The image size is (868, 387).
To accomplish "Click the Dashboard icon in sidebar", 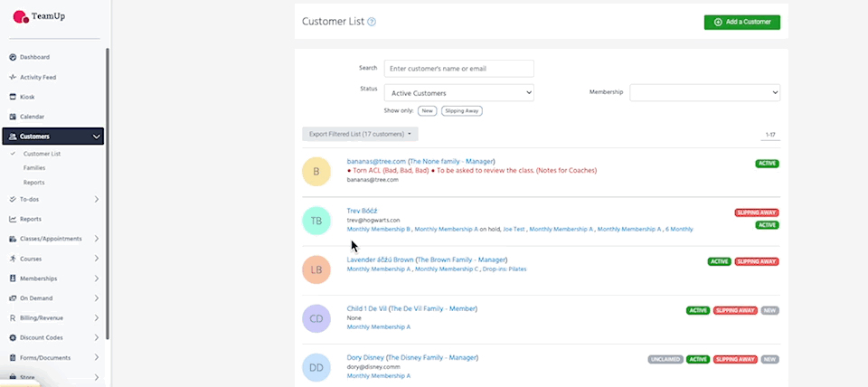I will pos(13,57).
